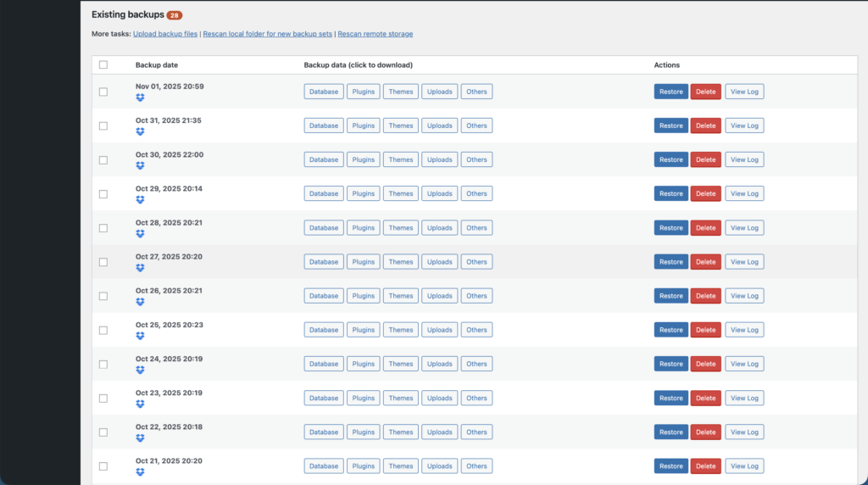Click Dropbox icon under Oct 27, 2025 backup

tap(140, 268)
